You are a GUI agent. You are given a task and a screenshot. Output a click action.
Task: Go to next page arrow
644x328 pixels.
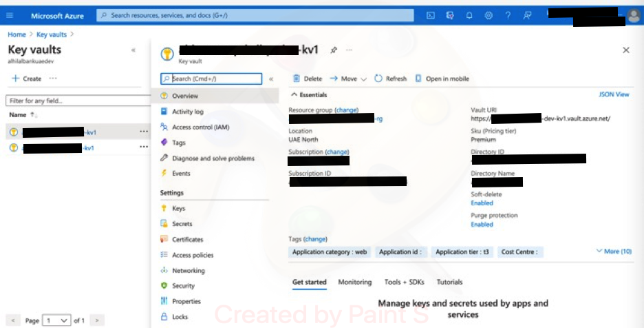[x=97, y=320]
